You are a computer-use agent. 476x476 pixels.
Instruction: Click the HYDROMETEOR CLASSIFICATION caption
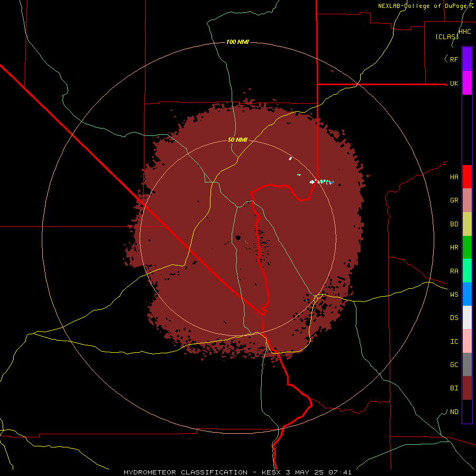(x=186, y=472)
